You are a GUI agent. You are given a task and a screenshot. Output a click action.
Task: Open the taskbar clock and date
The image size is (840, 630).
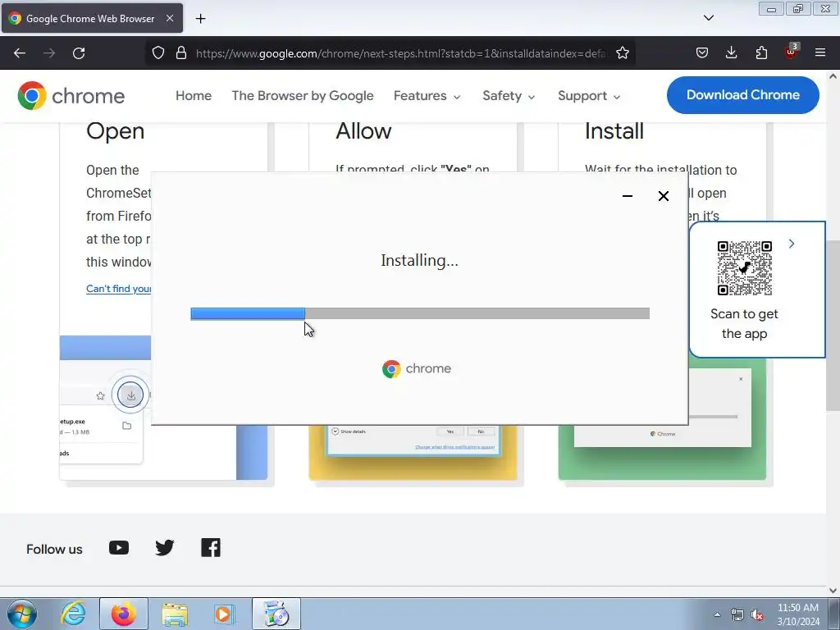point(798,614)
